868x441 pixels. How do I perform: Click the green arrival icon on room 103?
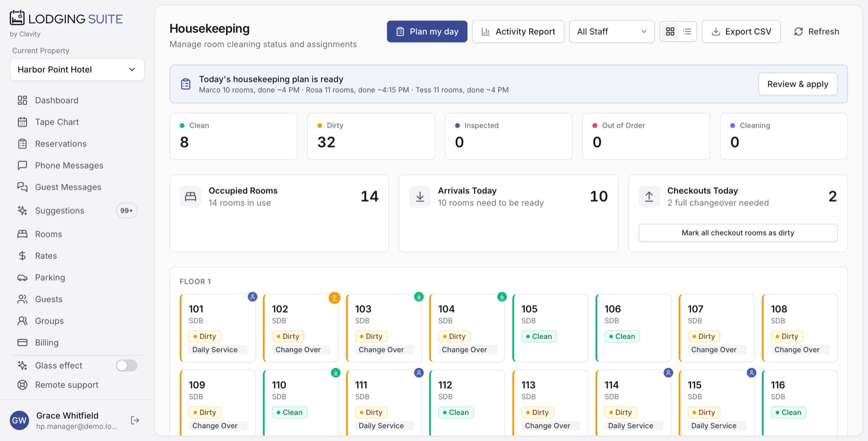tap(419, 297)
